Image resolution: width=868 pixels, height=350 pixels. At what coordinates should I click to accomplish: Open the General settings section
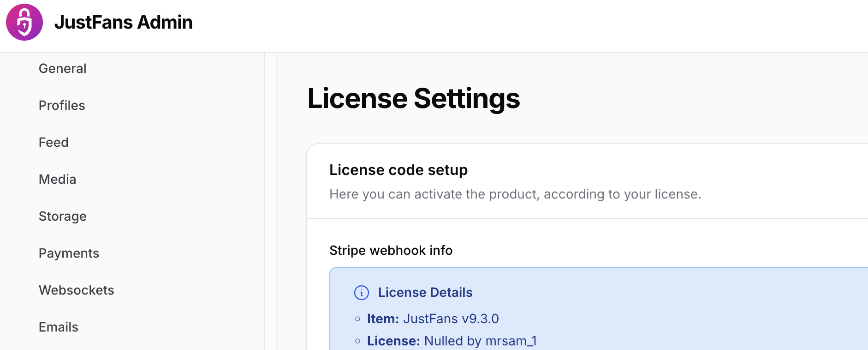pos(63,68)
